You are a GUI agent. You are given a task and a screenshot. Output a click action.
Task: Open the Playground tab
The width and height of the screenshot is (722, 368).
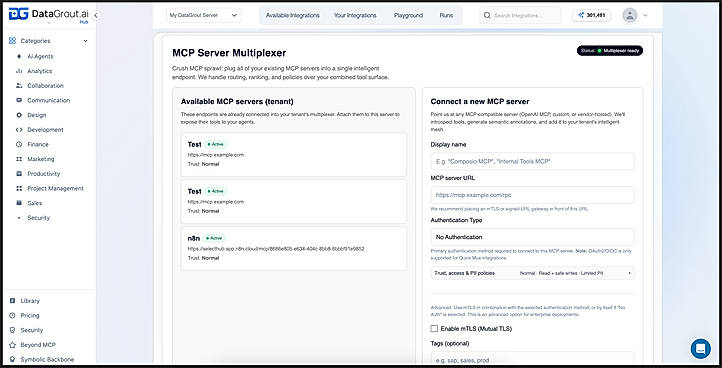[408, 15]
